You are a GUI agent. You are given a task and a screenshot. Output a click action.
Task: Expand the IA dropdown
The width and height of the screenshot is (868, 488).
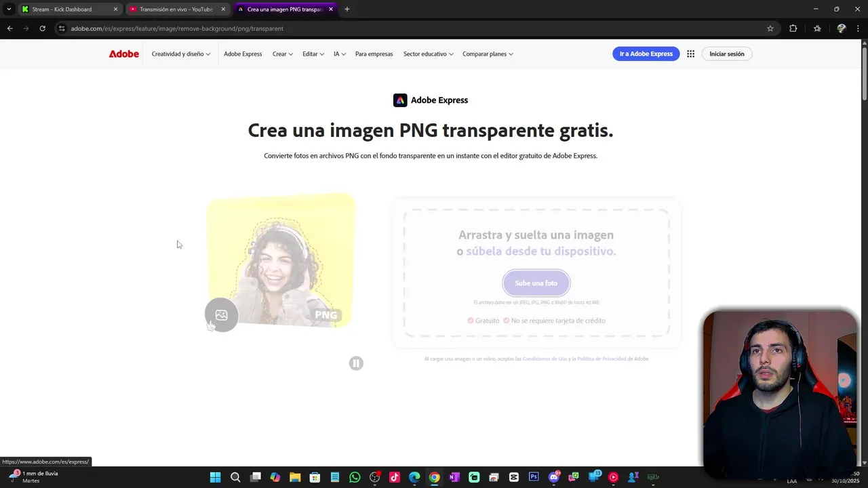pos(340,54)
